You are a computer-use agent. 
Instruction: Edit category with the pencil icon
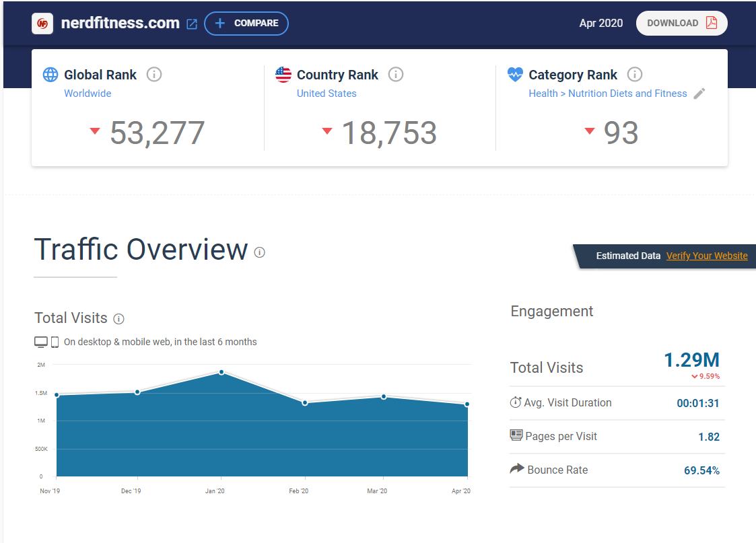(699, 94)
